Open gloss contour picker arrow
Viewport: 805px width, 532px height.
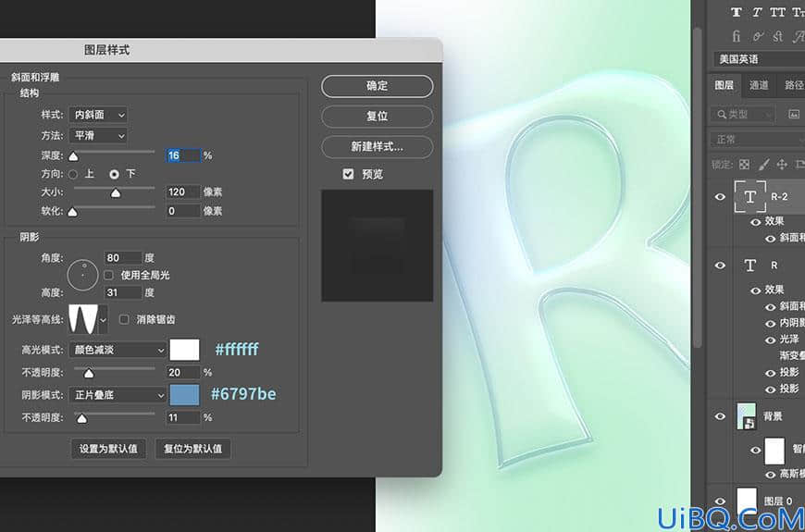click(104, 320)
